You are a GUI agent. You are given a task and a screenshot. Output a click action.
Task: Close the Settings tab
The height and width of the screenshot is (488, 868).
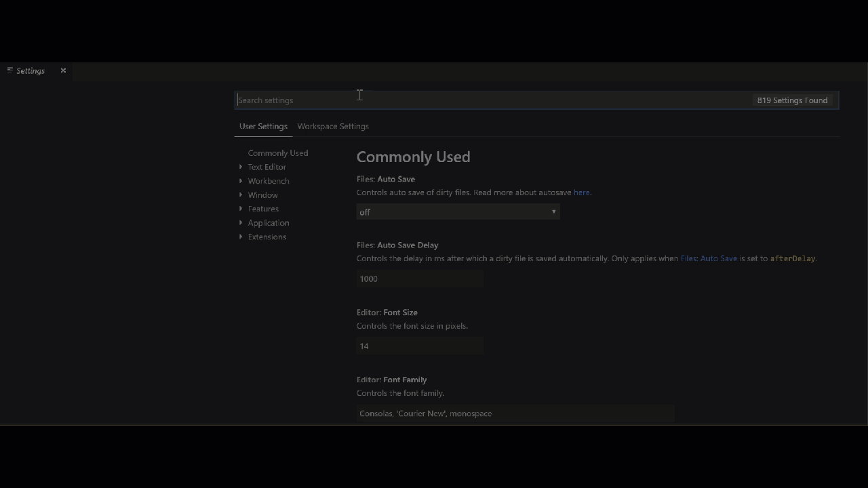[63, 70]
